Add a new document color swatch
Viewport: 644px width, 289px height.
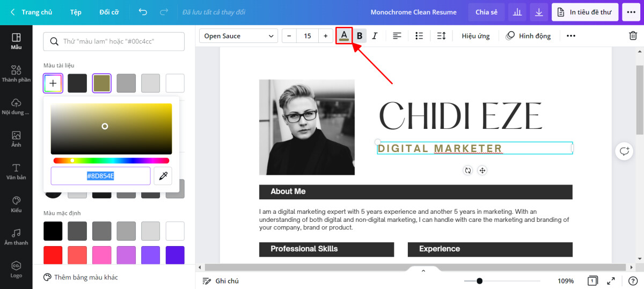tap(53, 83)
